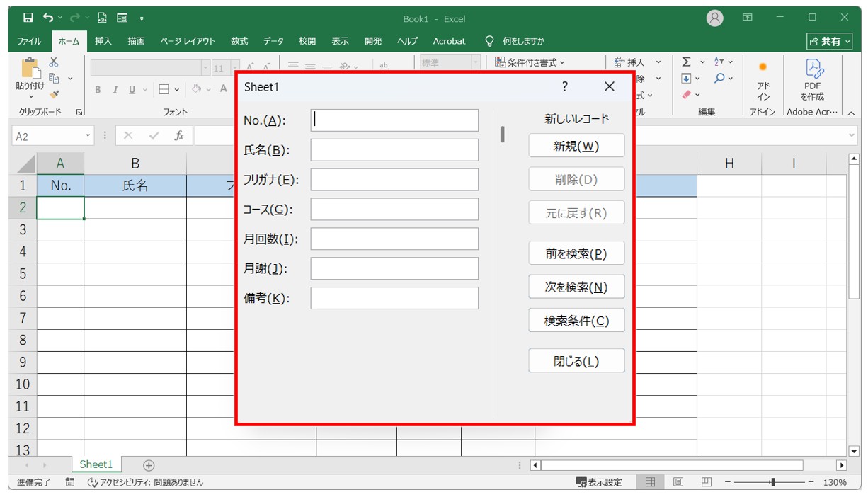Image resolution: width=868 pixels, height=497 pixels.
Task: Click the 月謝(J) input field
Action: [394, 268]
